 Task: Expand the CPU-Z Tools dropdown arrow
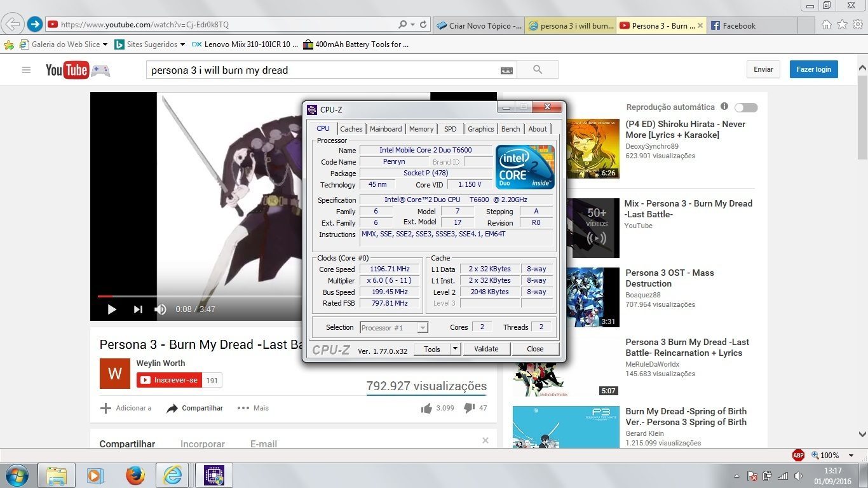coord(455,349)
